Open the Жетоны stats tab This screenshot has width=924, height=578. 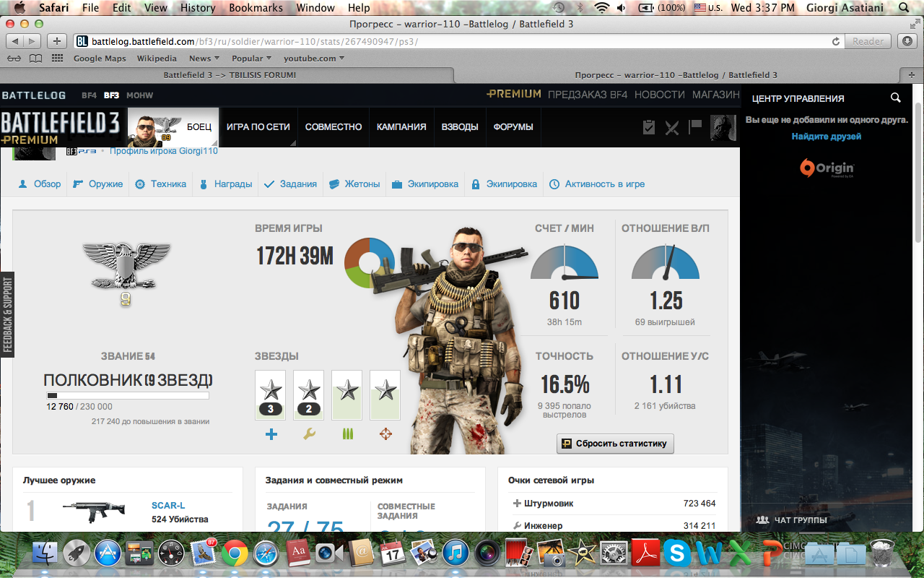click(x=354, y=184)
